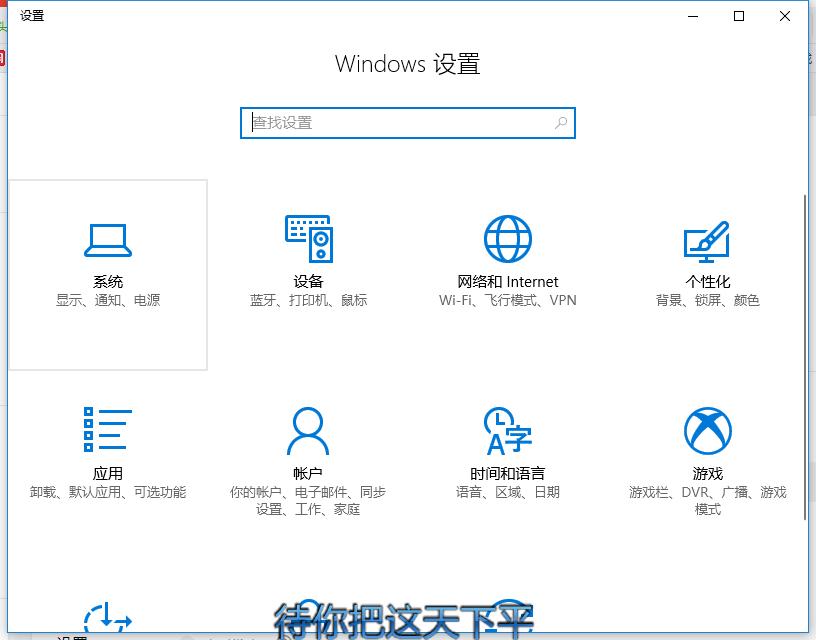Open 时间和语言 via the clock icon
This screenshot has height=640, width=816.
[x=507, y=430]
